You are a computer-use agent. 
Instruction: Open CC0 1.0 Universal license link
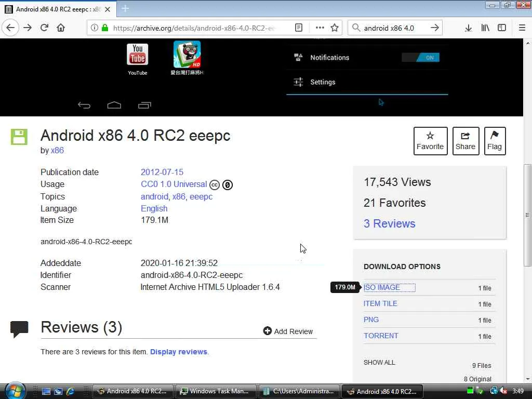[x=174, y=184]
